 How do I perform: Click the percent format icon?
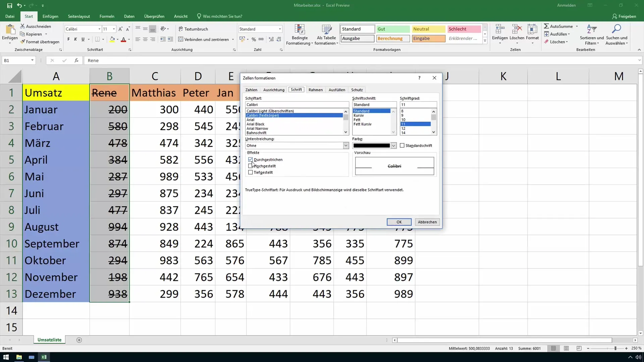click(254, 39)
